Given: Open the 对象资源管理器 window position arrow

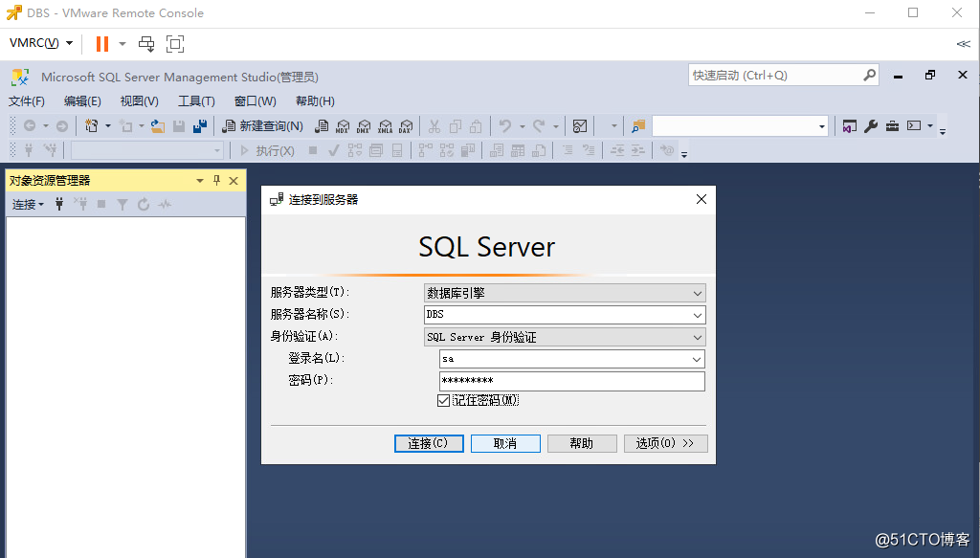Looking at the screenshot, I should pyautogui.click(x=200, y=181).
